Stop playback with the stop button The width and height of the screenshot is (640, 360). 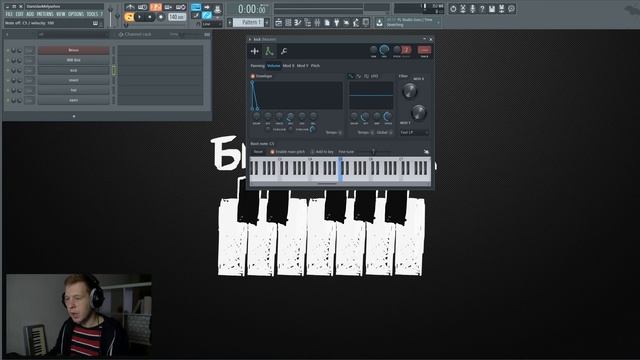[150, 17]
